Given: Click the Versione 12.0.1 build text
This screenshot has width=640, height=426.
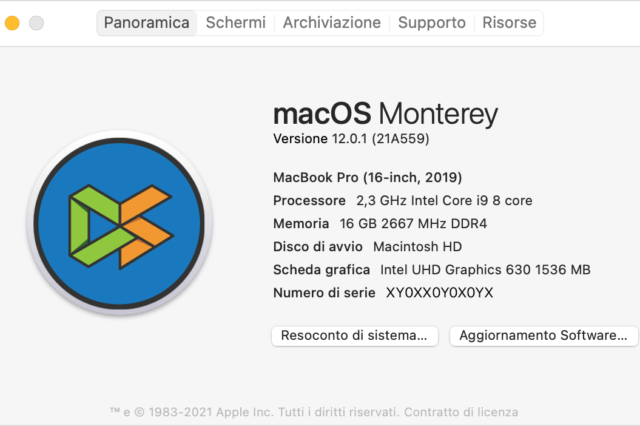Looking at the screenshot, I should tap(351, 138).
